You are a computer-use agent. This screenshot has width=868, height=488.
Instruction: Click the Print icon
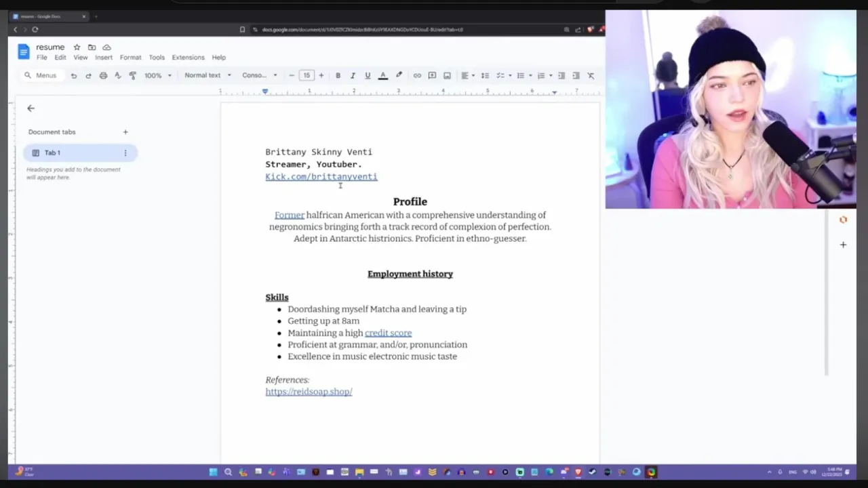pos(103,75)
